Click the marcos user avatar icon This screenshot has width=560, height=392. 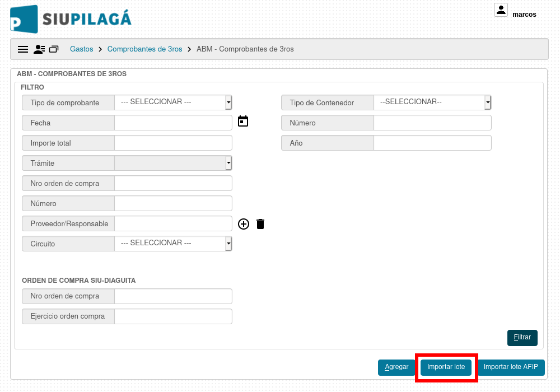[x=501, y=10]
